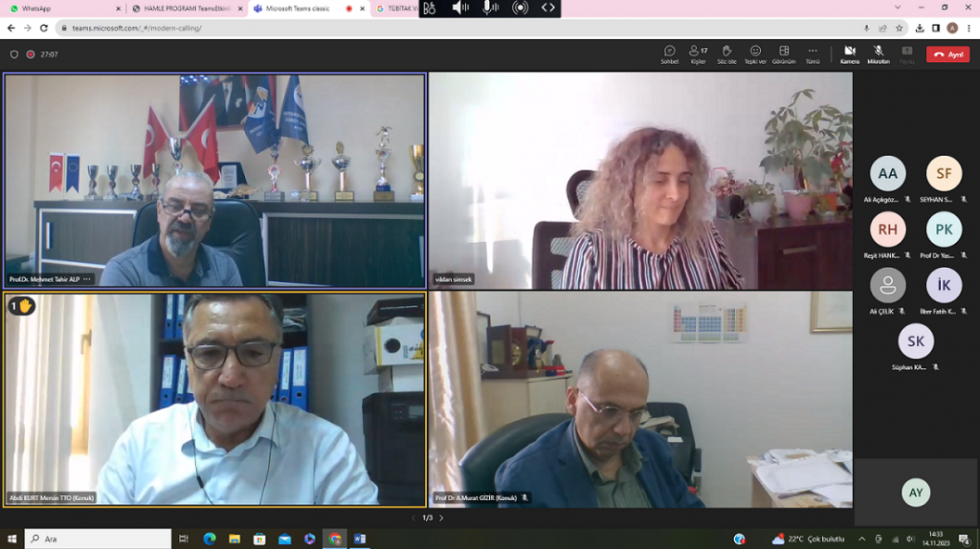Screen dimensions: 980x549
Task: Open the Tepki ver reactions
Action: pyautogui.click(x=755, y=54)
